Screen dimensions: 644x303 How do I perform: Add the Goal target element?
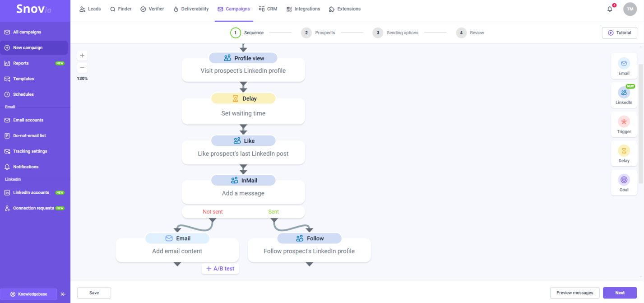pyautogui.click(x=624, y=182)
